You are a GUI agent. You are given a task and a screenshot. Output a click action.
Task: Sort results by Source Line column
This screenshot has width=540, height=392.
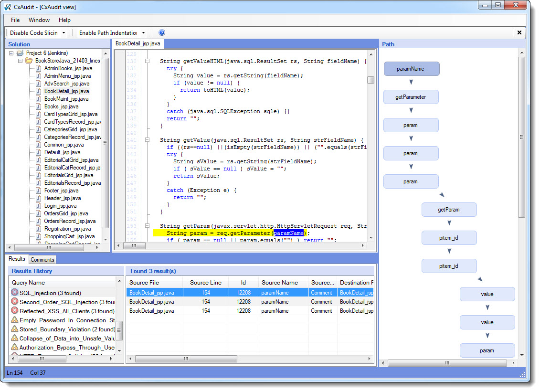click(206, 283)
